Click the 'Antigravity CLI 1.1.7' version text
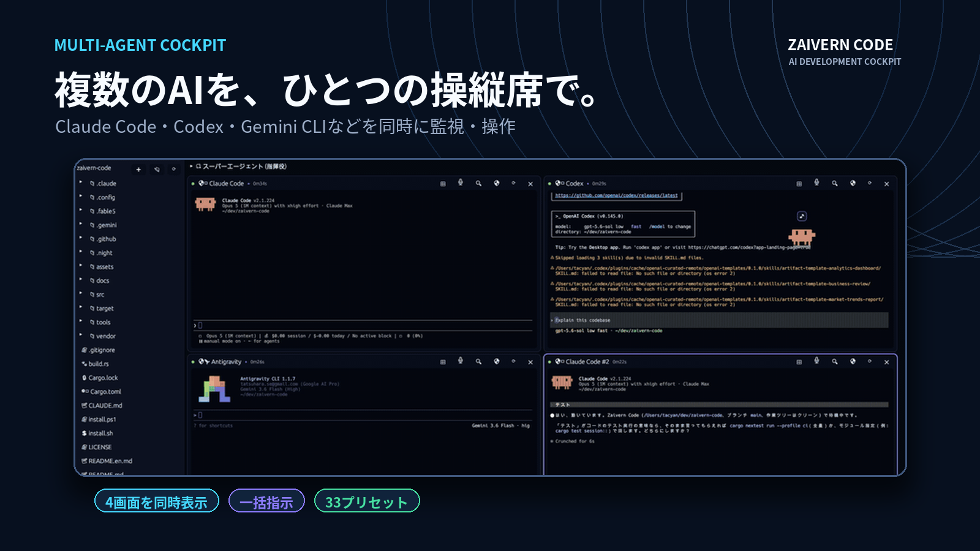Screen dimensions: 980x551 tap(268, 379)
